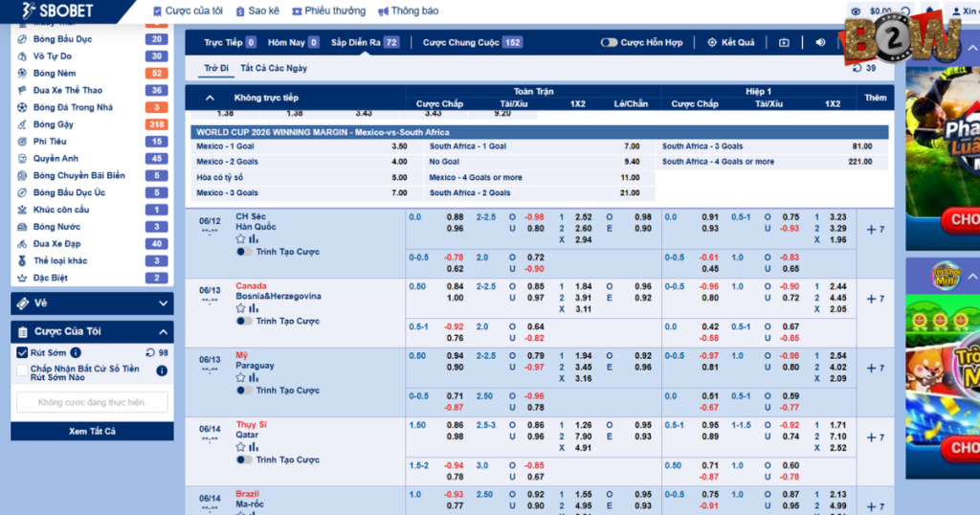Favorite the Canada vs Bosnia match

click(240, 308)
